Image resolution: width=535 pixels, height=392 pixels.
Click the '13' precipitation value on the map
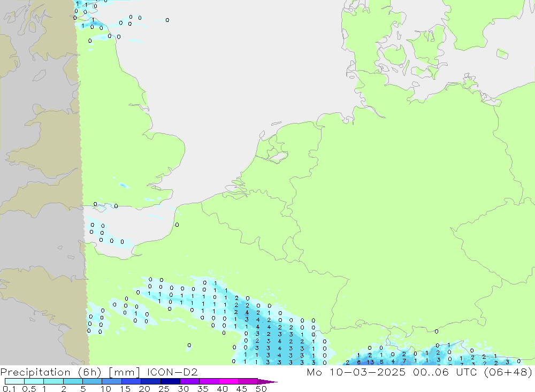pyautogui.click(x=371, y=362)
